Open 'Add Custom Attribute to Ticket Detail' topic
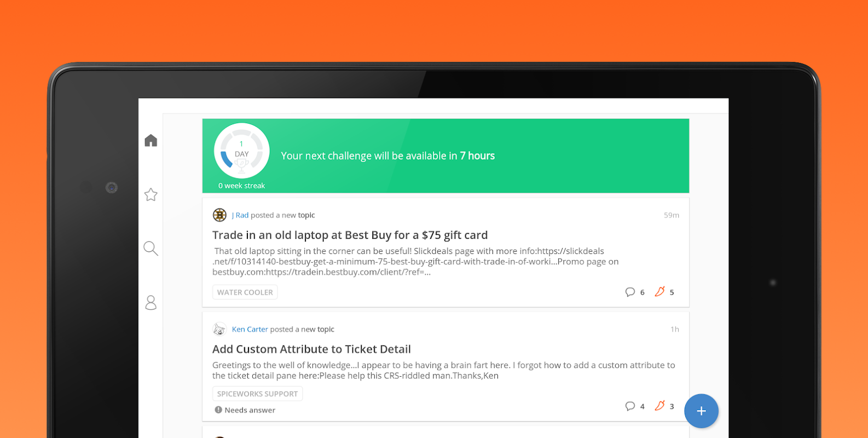The height and width of the screenshot is (438, 868). click(311, 349)
